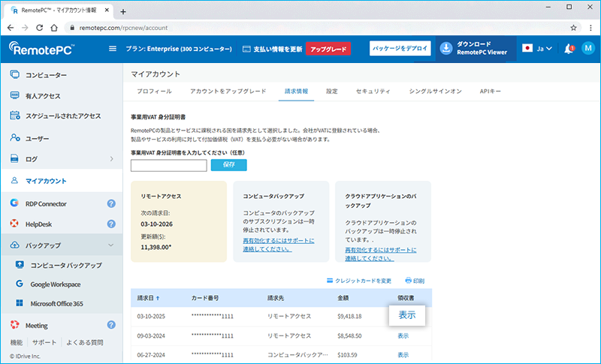The height and width of the screenshot is (364, 601).
Task: Click the amount $9,418.18 cell
Action: tap(349, 316)
